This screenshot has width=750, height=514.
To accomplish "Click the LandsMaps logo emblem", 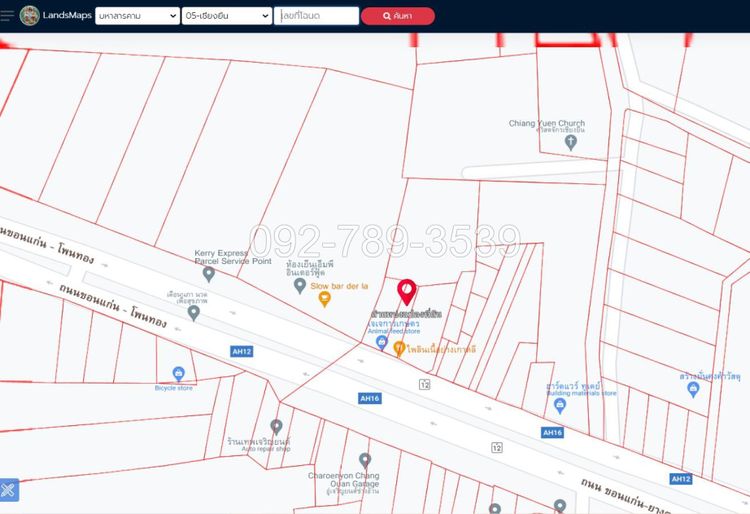I will 30,16.
